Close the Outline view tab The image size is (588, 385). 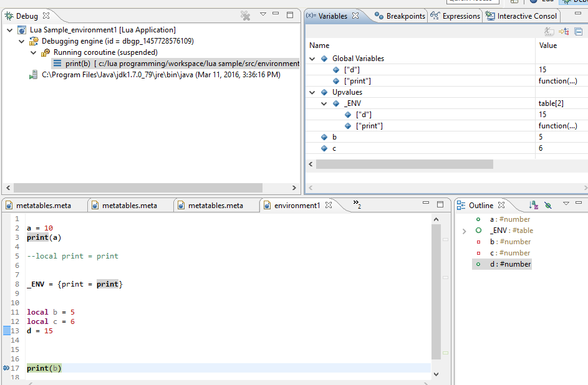(x=501, y=205)
